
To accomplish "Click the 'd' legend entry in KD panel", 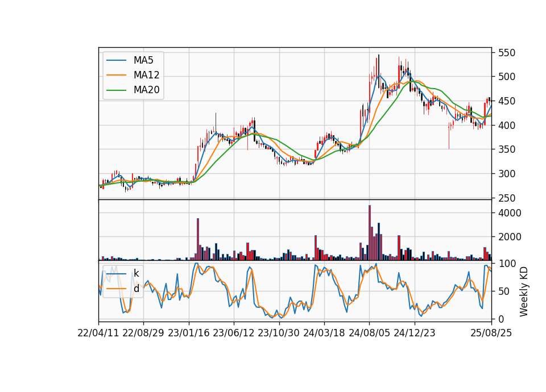I will (x=136, y=289).
